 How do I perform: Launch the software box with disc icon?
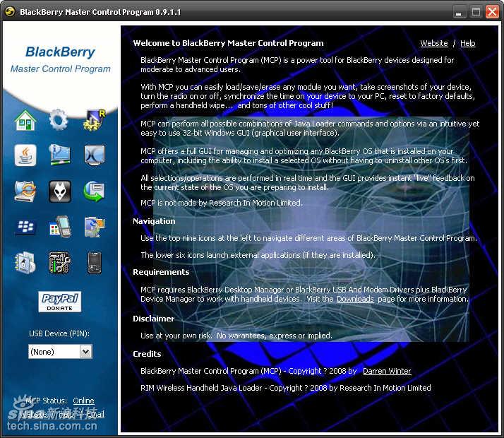pos(25,263)
